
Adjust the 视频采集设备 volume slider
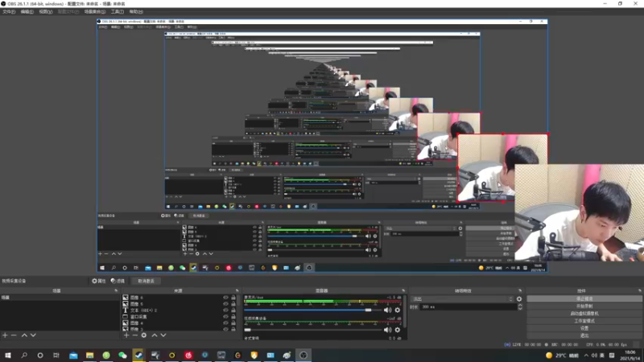(312, 330)
